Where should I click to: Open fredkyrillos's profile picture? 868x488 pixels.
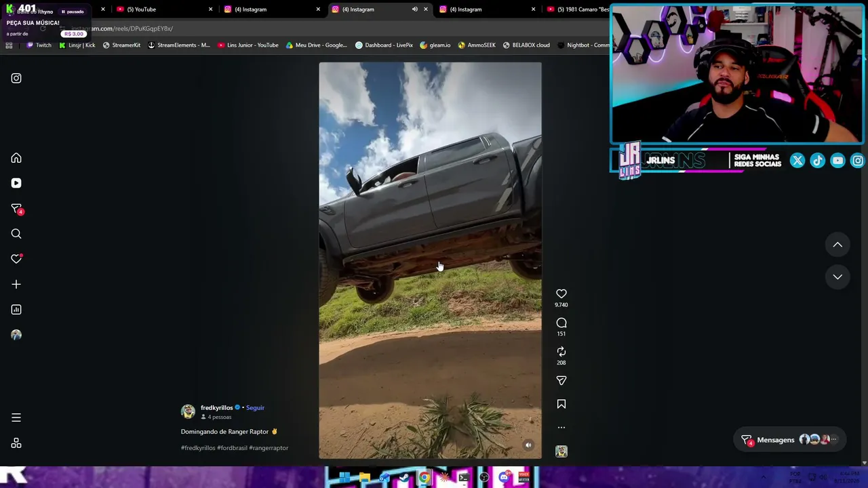[x=188, y=411]
